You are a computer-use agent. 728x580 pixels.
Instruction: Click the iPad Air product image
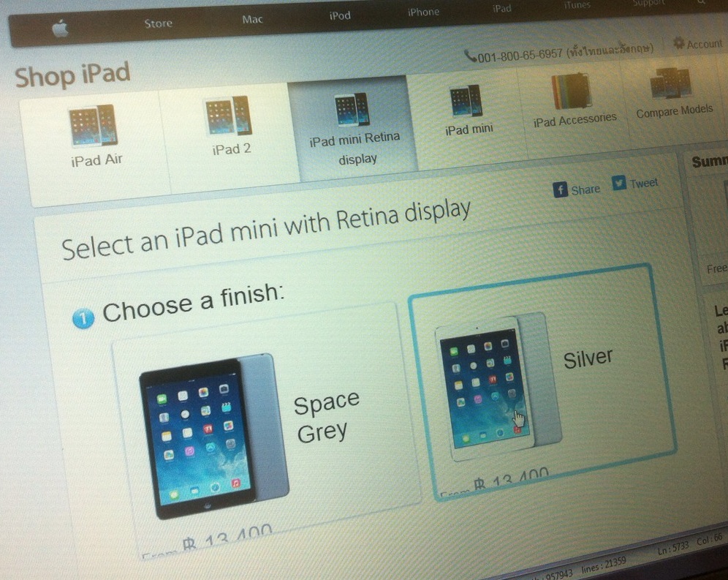point(94,125)
